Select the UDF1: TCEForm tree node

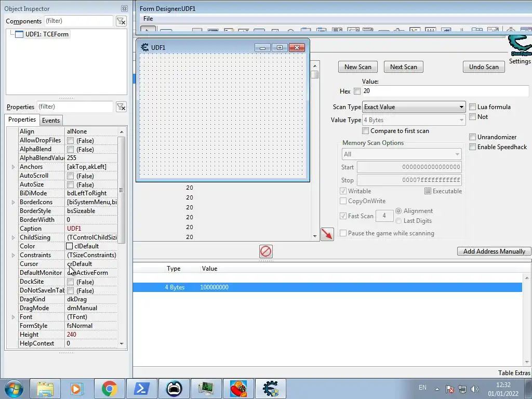47,34
